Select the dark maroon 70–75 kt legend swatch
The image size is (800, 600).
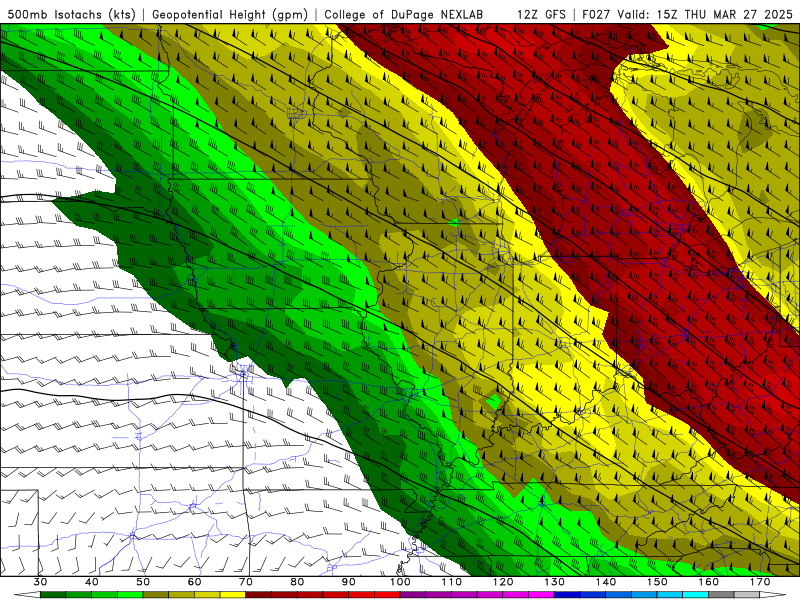(x=259, y=595)
